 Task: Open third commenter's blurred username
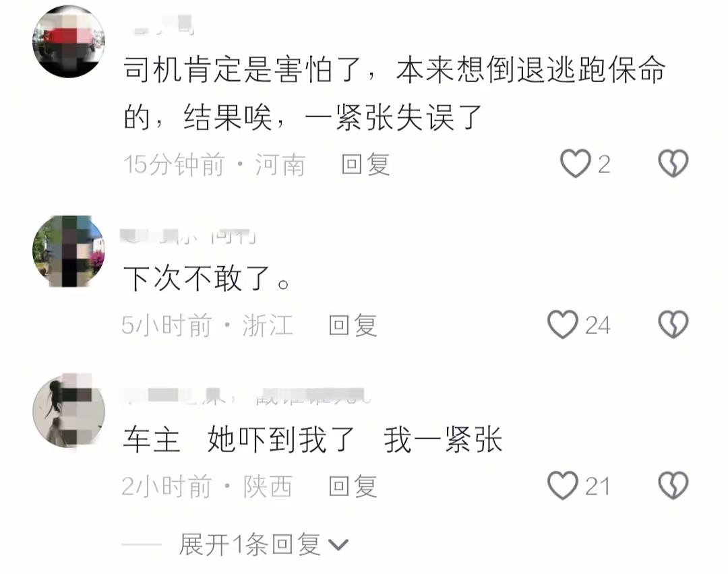pyautogui.click(x=247, y=396)
